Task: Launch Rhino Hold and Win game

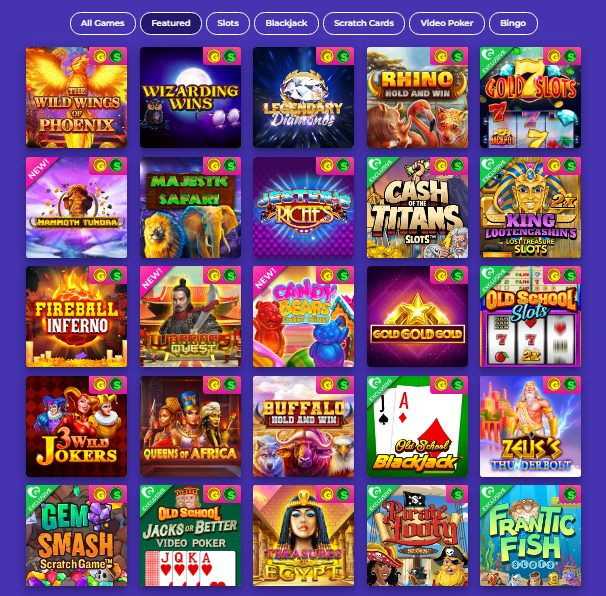Action: (x=417, y=97)
